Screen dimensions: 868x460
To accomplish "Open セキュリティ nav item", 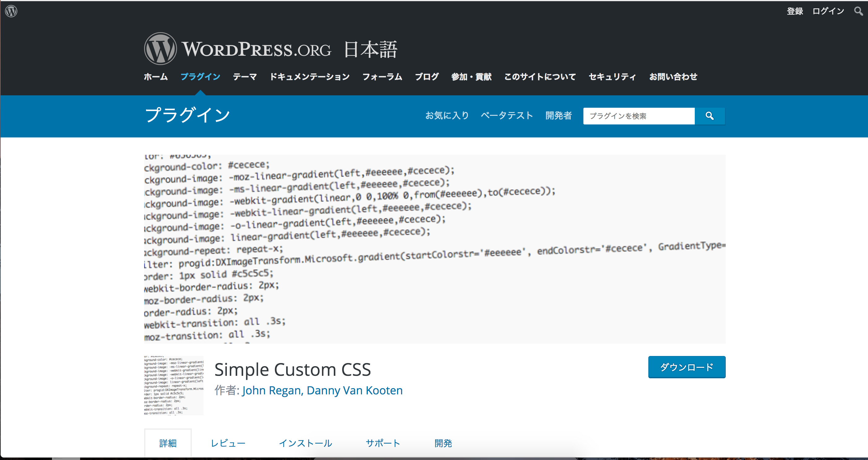I will click(x=612, y=77).
